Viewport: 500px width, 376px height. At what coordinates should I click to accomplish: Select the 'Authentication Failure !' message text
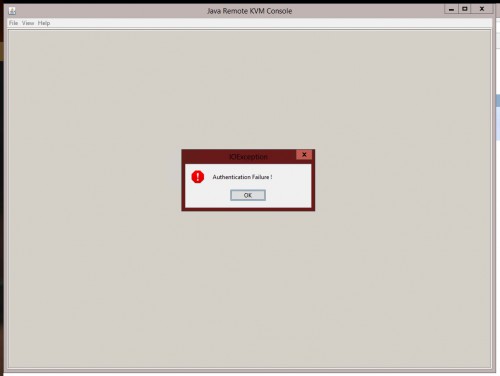click(242, 177)
